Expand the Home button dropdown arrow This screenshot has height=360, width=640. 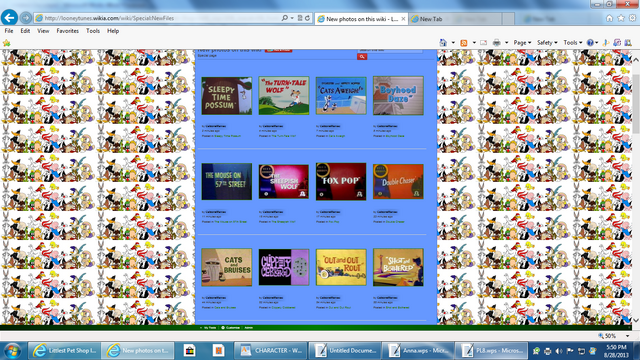pyautogui.click(x=453, y=42)
